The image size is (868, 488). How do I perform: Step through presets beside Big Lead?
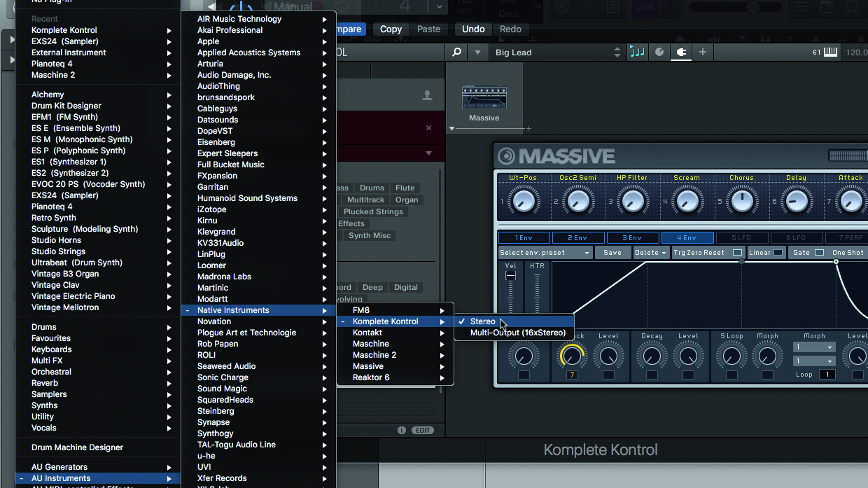617,53
